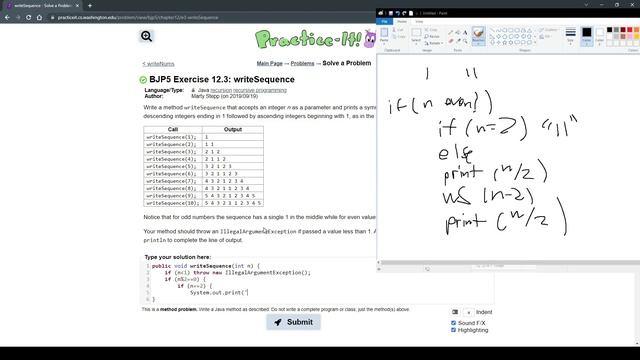Click Copy in Paint's Clipboard group
Screen dimensions: 640x360
399,37
